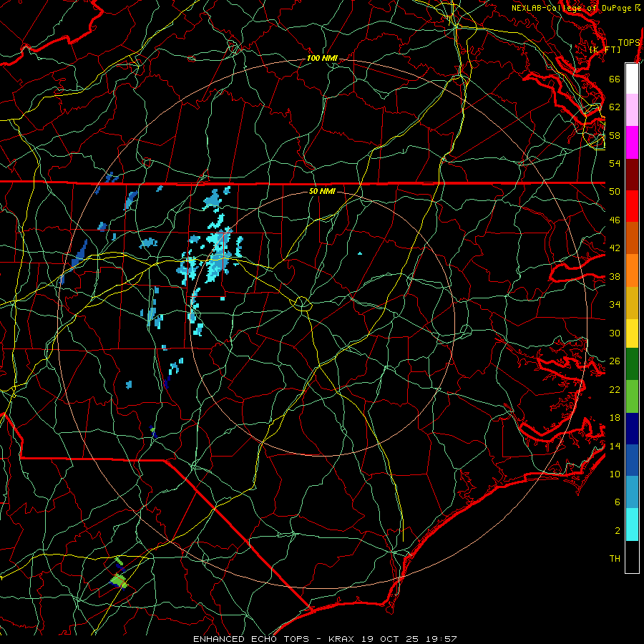Viewport: 644px width, 644px height.
Task: Click the legend value "66"
Action: click(x=615, y=79)
